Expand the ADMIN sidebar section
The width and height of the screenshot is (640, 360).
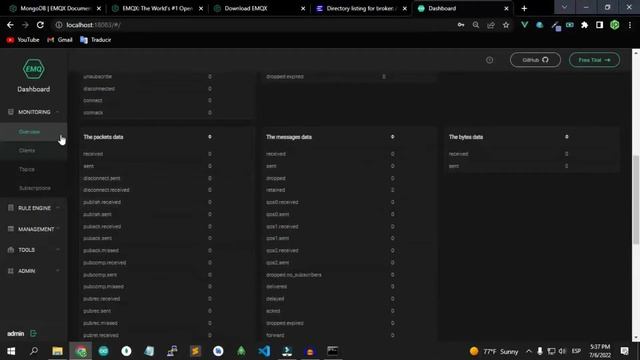(x=34, y=271)
